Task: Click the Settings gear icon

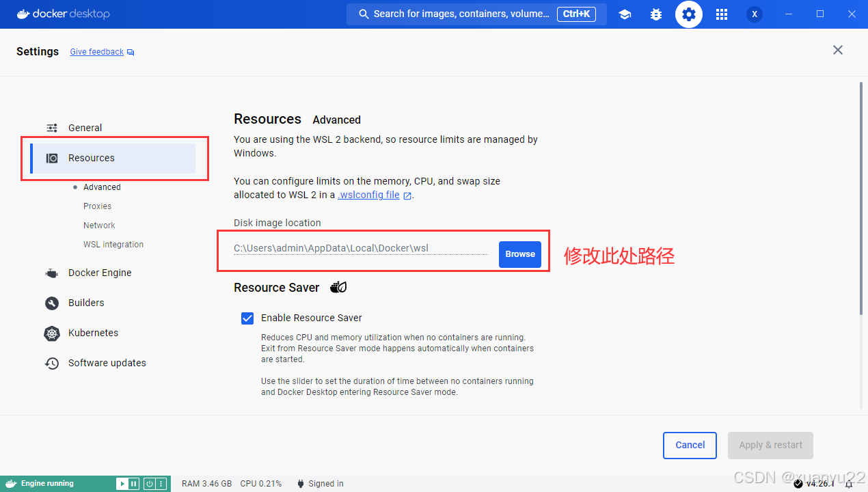Action: [x=689, y=14]
